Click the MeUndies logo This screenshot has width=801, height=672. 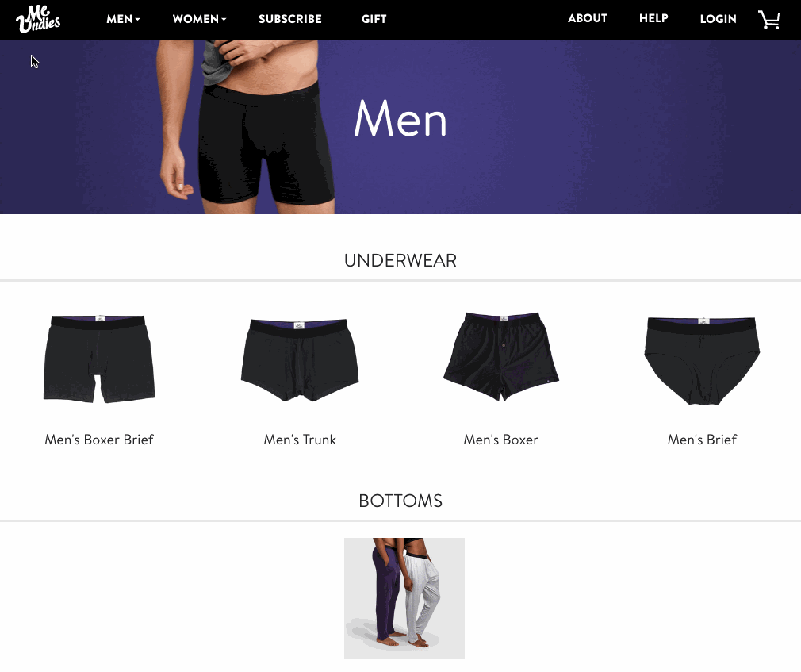click(38, 19)
